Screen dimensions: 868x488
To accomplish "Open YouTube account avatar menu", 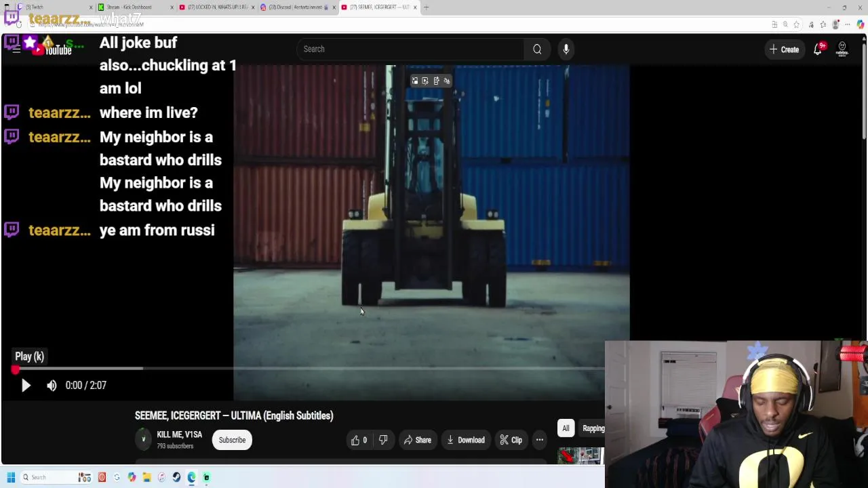I will pos(842,49).
